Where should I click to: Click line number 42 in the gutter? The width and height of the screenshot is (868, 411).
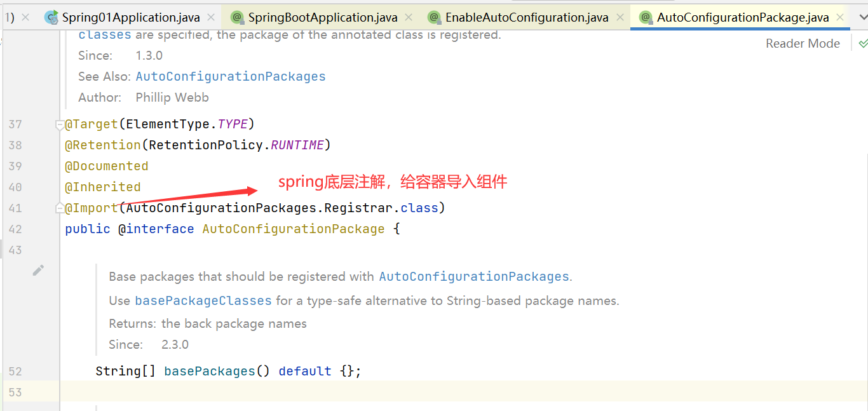click(x=15, y=229)
